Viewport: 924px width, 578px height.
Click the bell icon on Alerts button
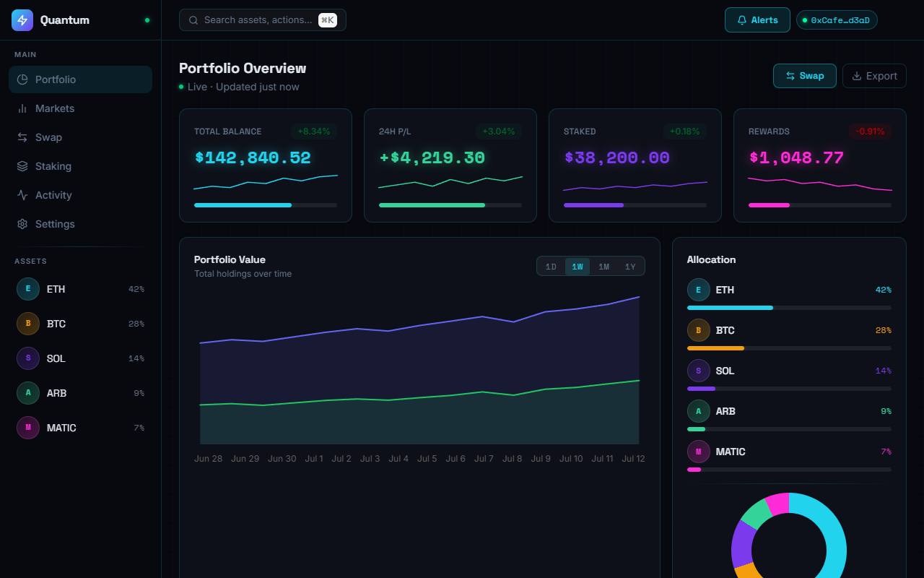(x=741, y=20)
